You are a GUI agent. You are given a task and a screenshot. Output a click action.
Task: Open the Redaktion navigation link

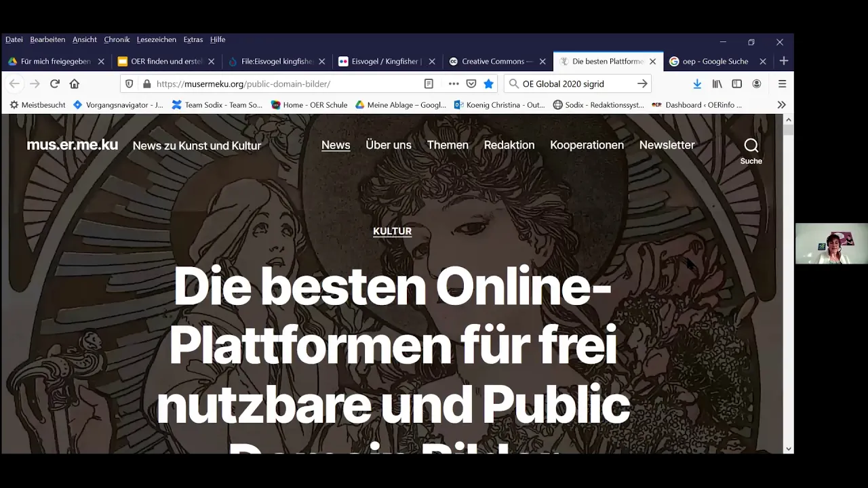click(509, 145)
